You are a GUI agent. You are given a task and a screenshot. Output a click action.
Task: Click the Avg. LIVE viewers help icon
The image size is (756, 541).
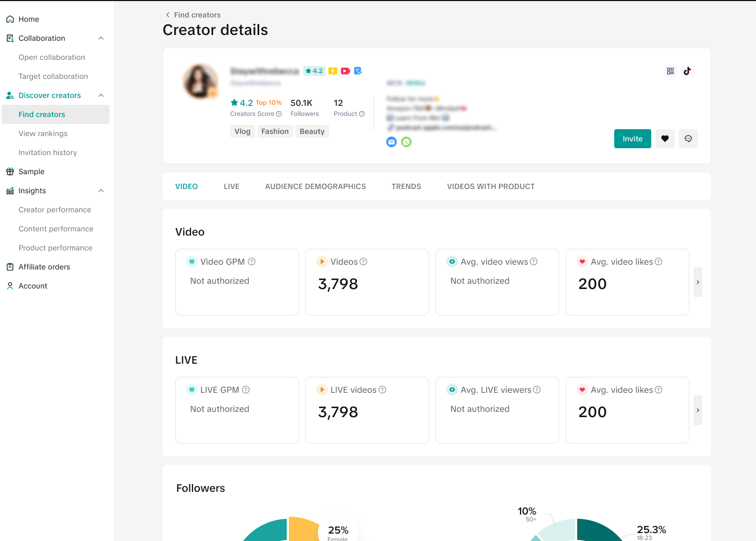tap(537, 390)
